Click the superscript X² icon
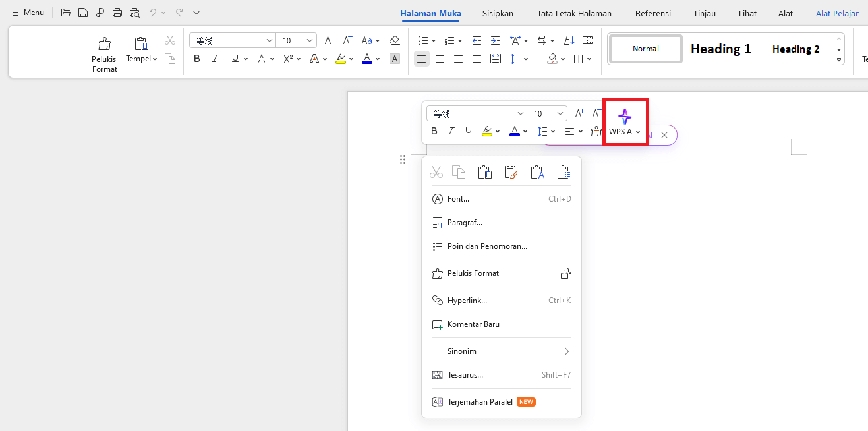 point(288,59)
